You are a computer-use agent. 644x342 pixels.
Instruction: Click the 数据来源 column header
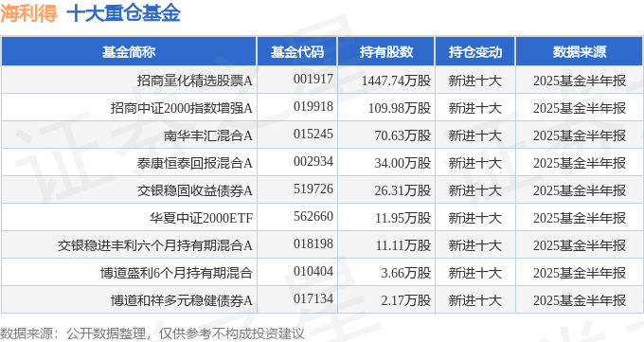579,52
